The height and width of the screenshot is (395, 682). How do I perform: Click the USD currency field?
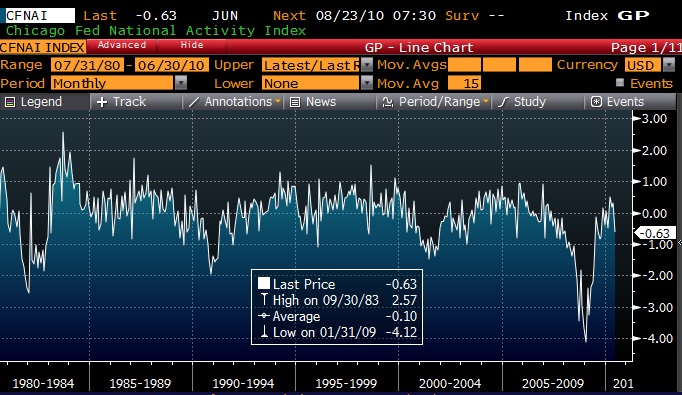643,65
